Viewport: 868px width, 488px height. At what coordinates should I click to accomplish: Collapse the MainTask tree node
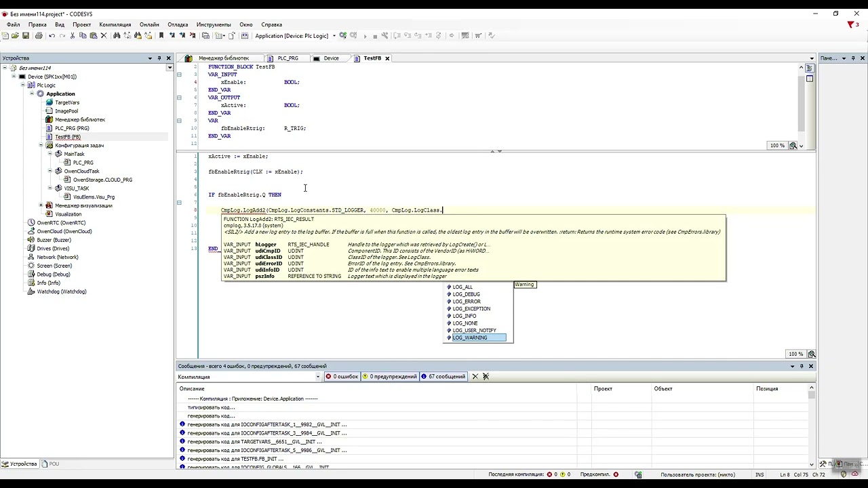click(x=50, y=154)
